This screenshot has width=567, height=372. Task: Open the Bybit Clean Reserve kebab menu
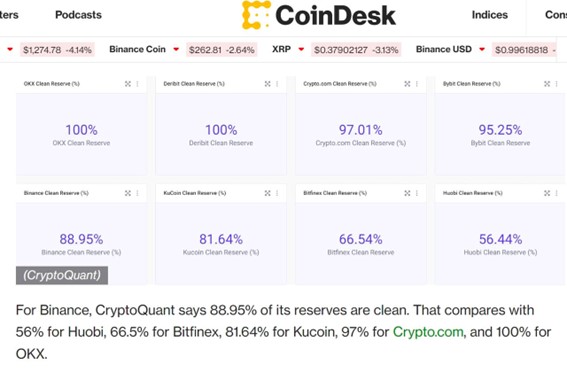pos(557,84)
